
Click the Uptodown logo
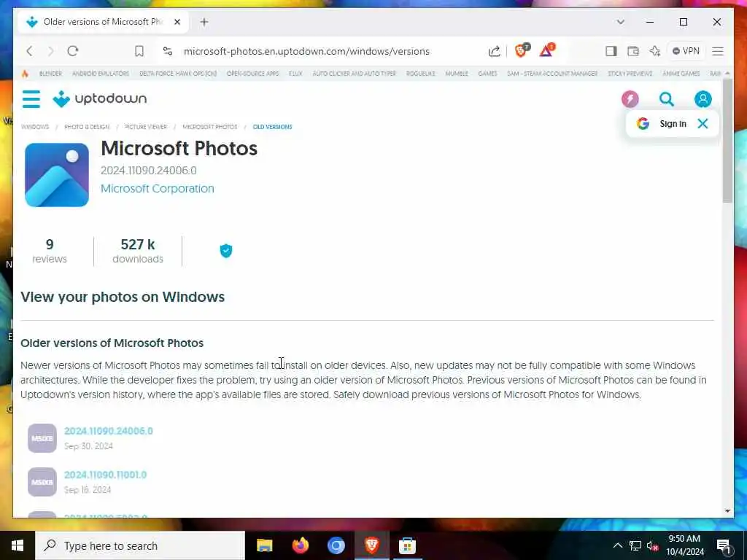(99, 98)
